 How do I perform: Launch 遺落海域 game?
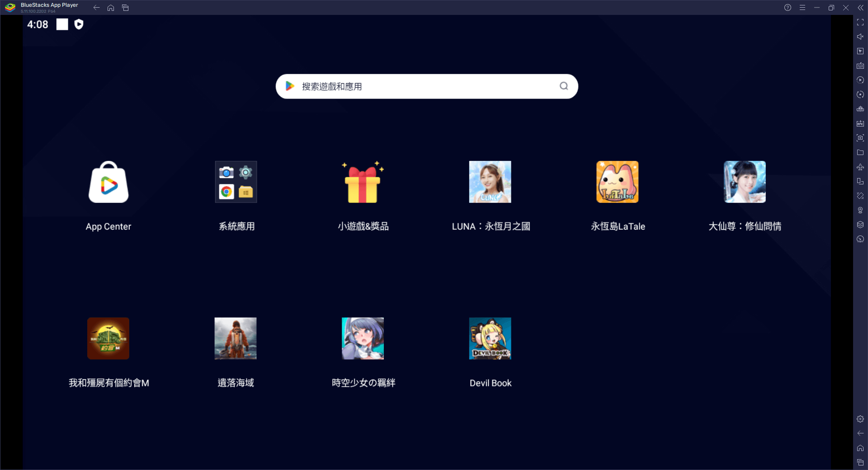(x=236, y=338)
